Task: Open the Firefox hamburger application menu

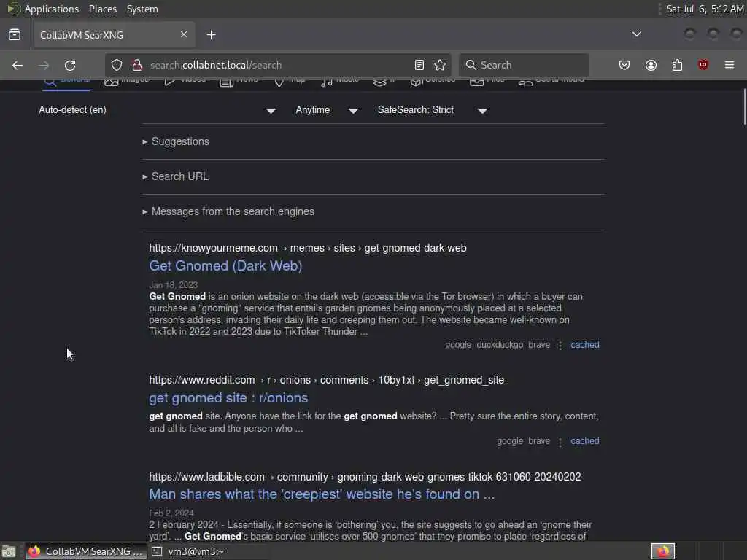Action: [x=729, y=65]
